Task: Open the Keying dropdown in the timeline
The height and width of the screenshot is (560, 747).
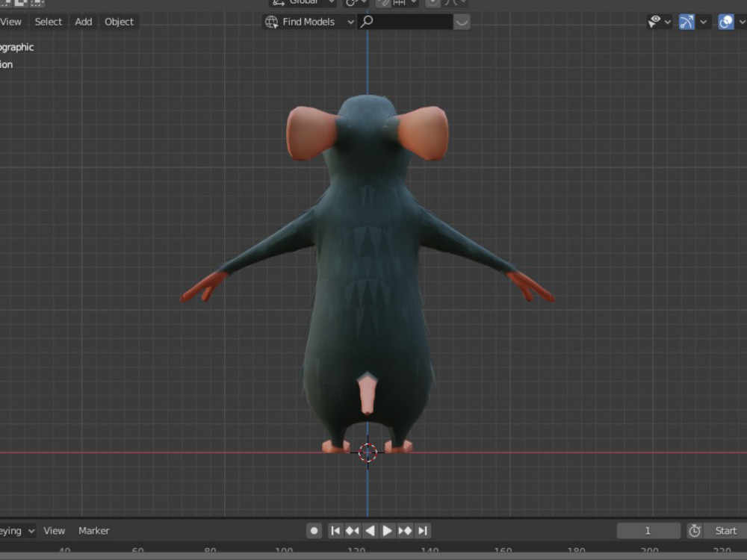Action: (18, 530)
